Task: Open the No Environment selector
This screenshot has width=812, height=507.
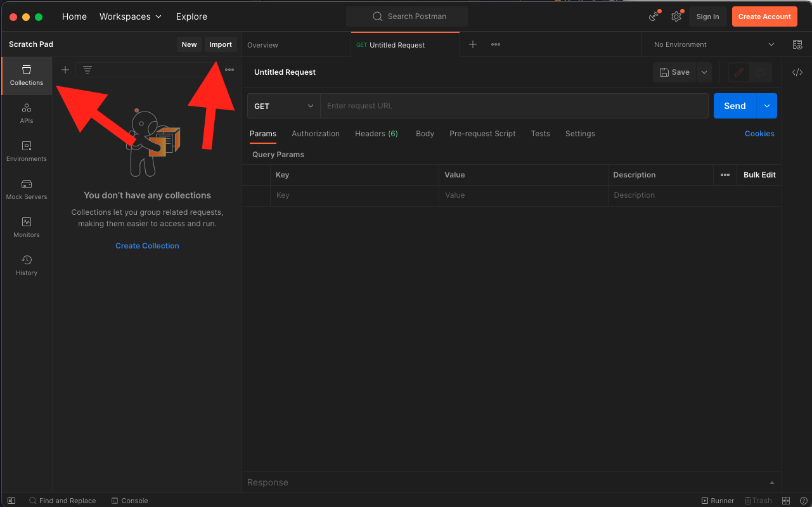Action: 714,44
